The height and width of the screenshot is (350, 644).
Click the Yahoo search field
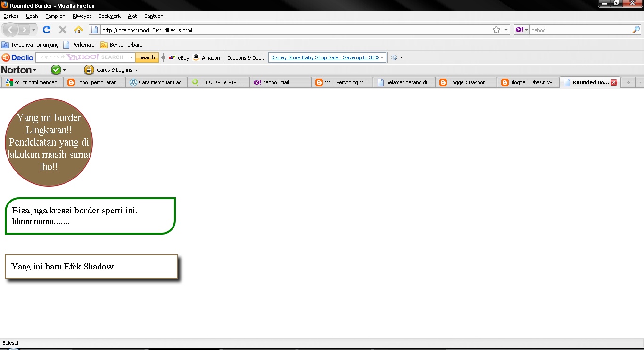point(580,30)
